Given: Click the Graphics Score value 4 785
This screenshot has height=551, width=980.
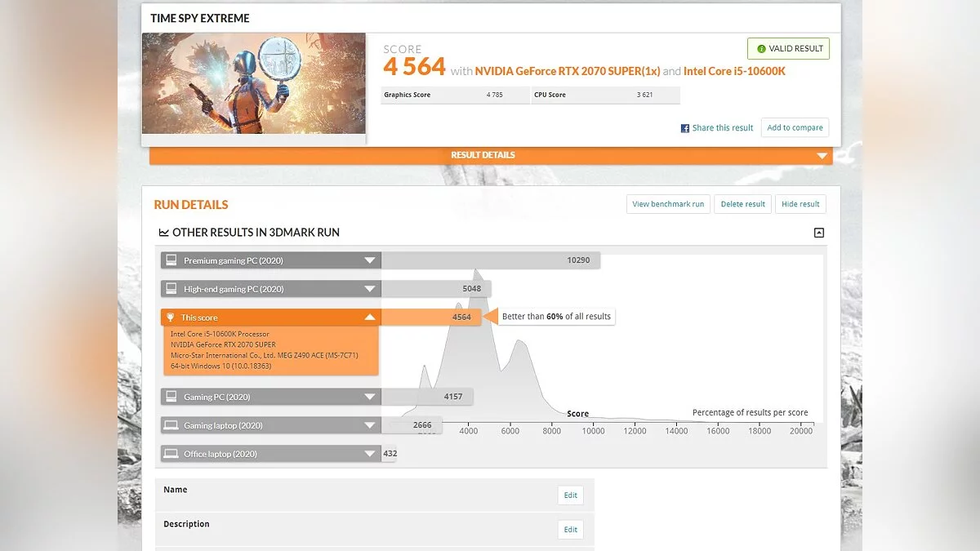Looking at the screenshot, I should click(494, 95).
